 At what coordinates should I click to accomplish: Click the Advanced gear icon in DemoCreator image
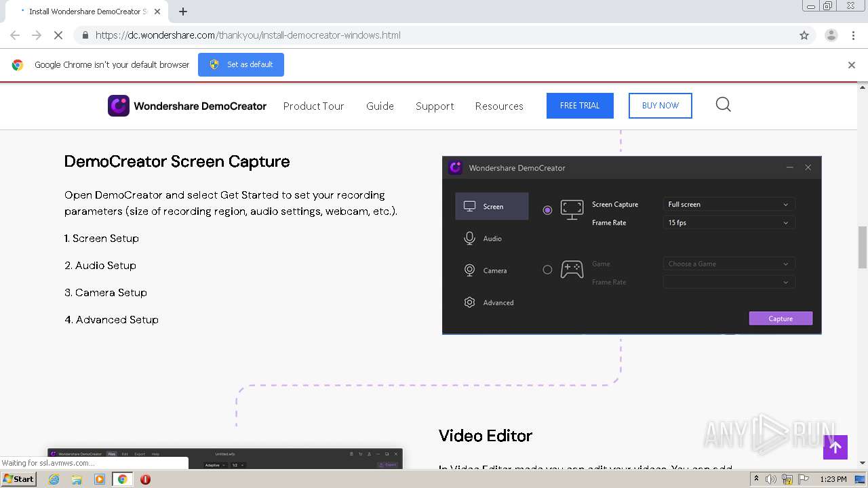469,302
